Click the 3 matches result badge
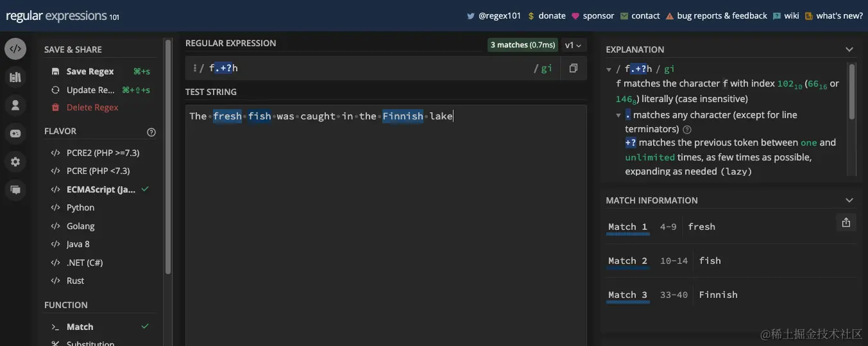 click(522, 45)
